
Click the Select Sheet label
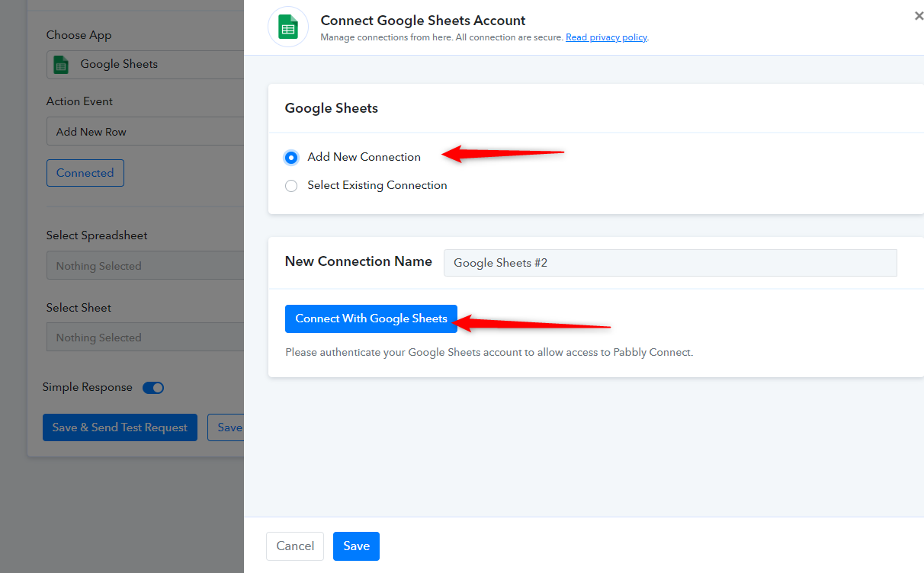[x=79, y=308]
